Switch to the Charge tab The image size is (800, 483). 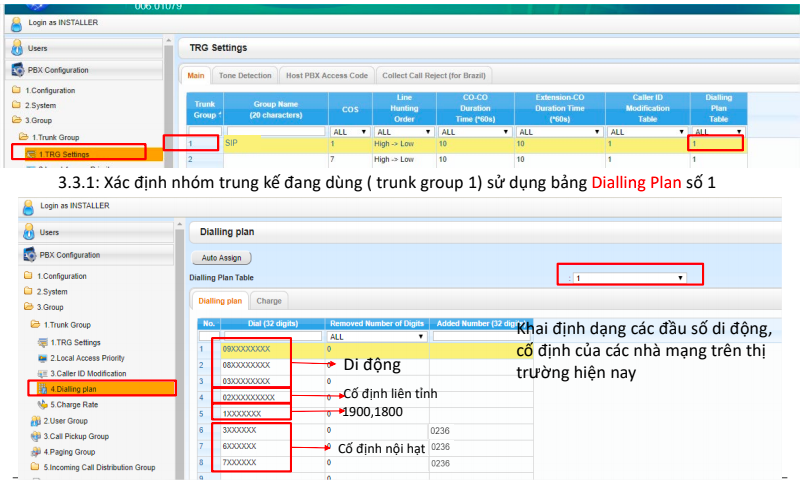point(269,300)
